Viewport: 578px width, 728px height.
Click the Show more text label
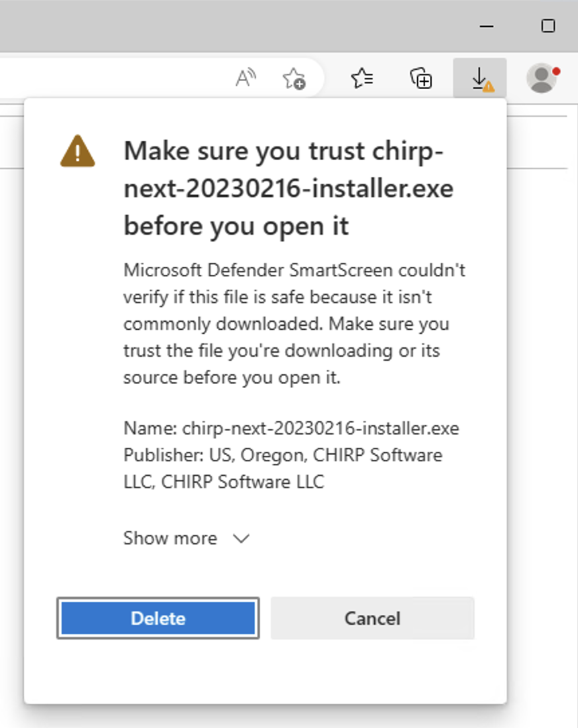click(170, 538)
